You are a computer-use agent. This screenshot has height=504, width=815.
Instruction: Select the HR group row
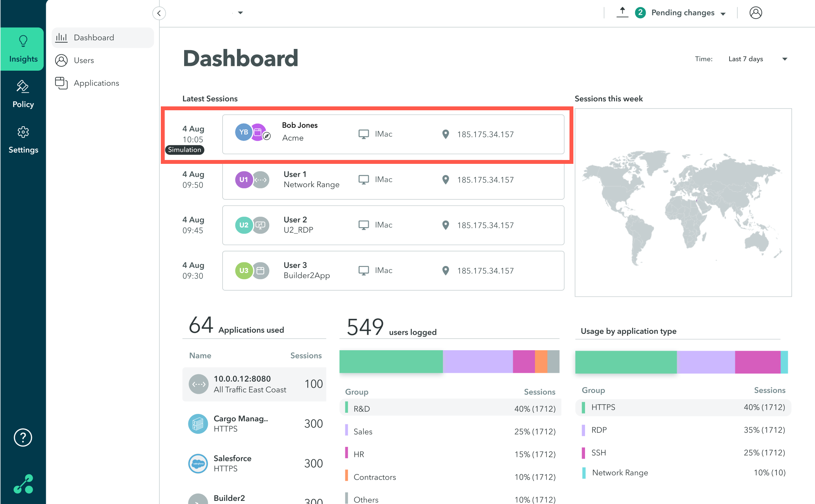tap(450, 454)
